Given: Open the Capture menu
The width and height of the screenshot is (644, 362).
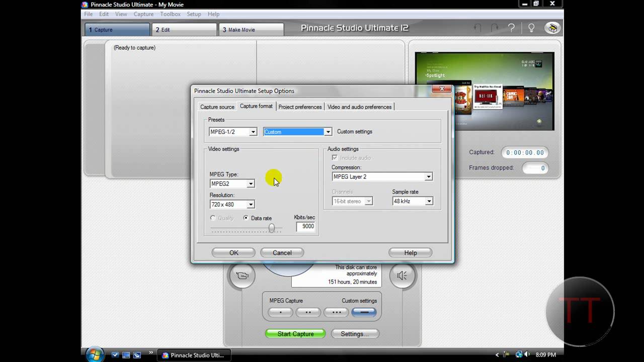Looking at the screenshot, I should click(143, 14).
